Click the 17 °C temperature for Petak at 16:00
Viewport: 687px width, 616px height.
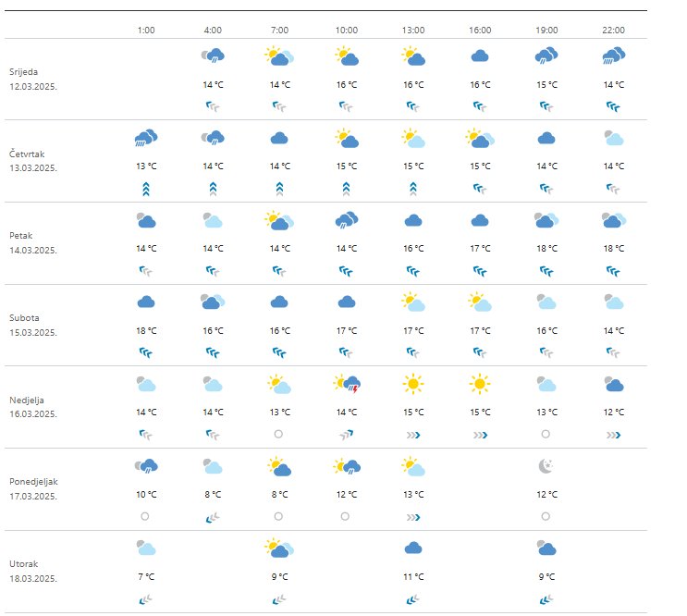(480, 249)
